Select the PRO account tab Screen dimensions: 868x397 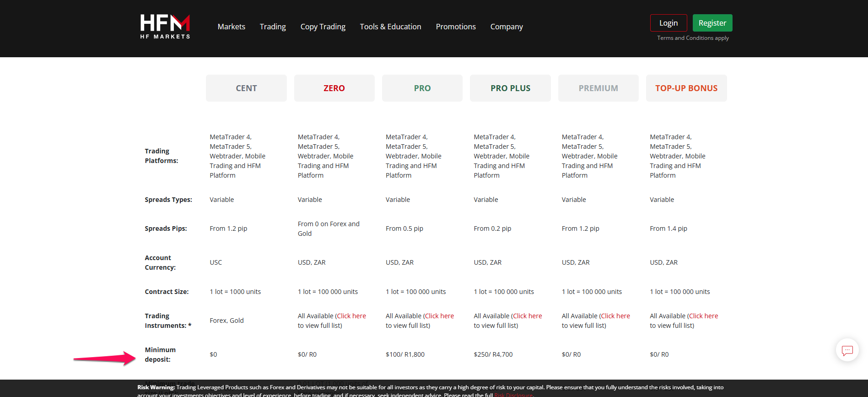click(x=422, y=88)
